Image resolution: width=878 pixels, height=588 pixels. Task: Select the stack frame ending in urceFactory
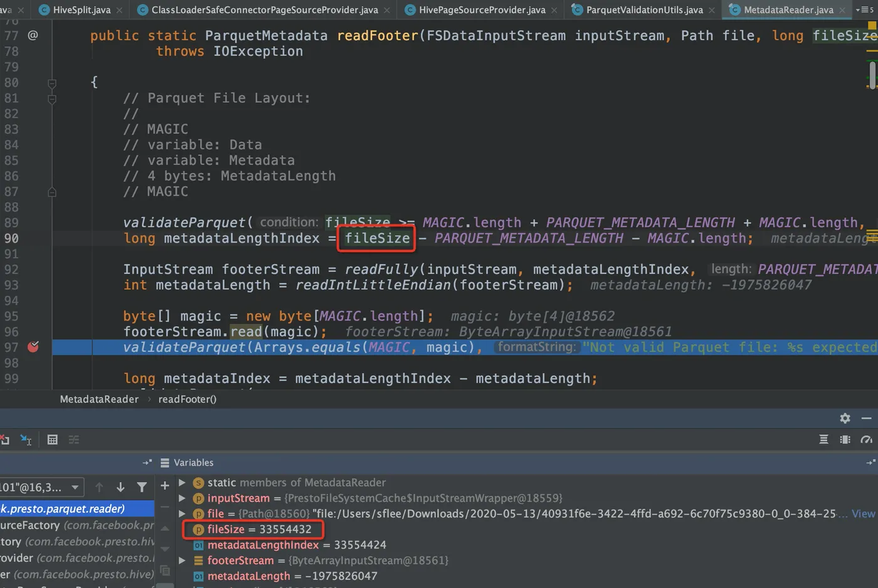[x=77, y=525]
